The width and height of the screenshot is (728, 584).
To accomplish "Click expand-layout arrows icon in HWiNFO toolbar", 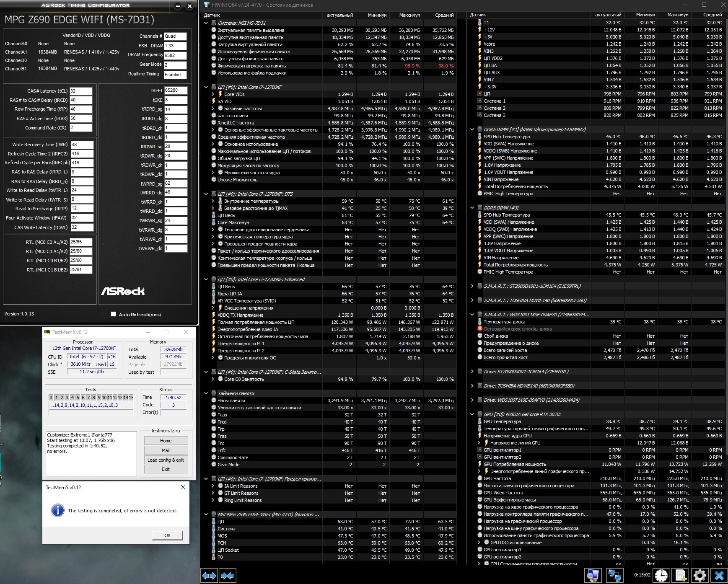I will [x=209, y=576].
